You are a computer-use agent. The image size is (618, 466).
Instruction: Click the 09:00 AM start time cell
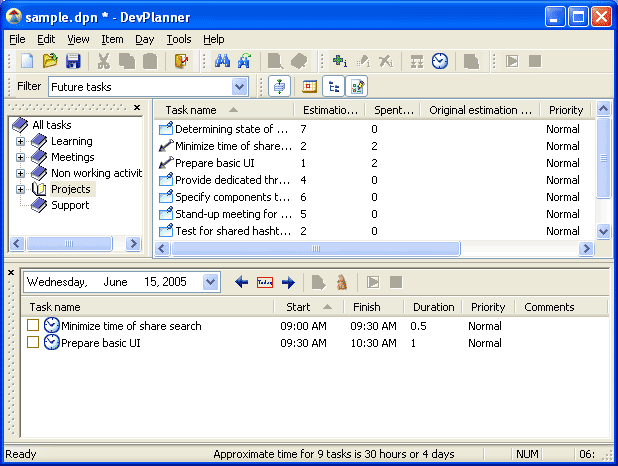[x=303, y=326]
